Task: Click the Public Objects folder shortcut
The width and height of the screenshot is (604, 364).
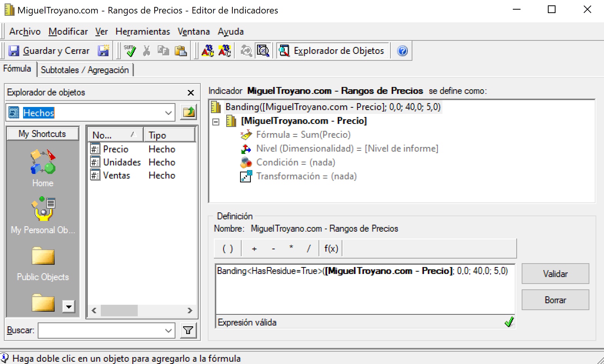Action: pos(43,256)
